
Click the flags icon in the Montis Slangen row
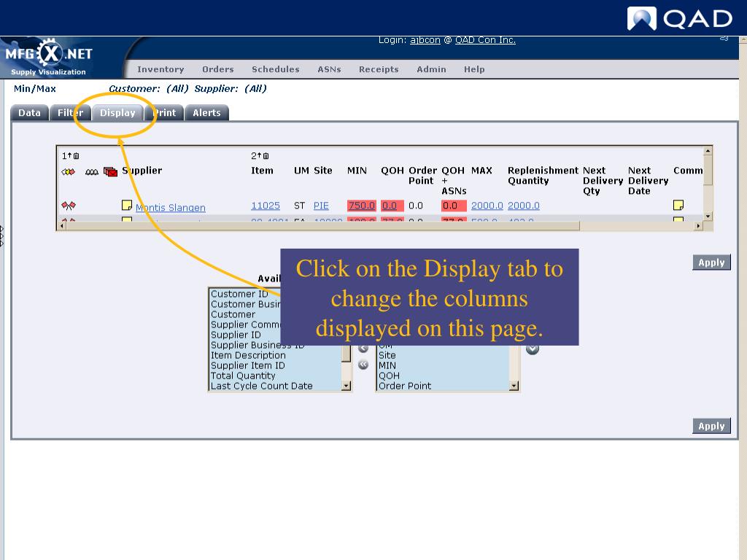pyautogui.click(x=68, y=206)
